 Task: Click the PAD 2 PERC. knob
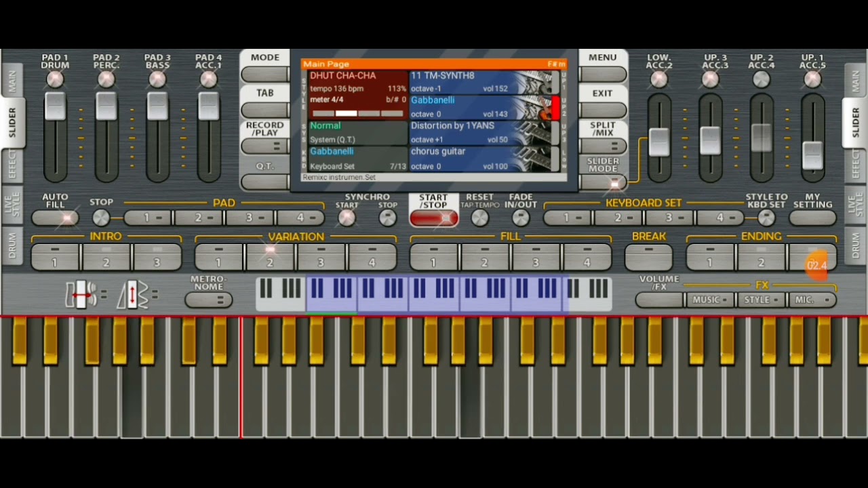[x=106, y=79]
